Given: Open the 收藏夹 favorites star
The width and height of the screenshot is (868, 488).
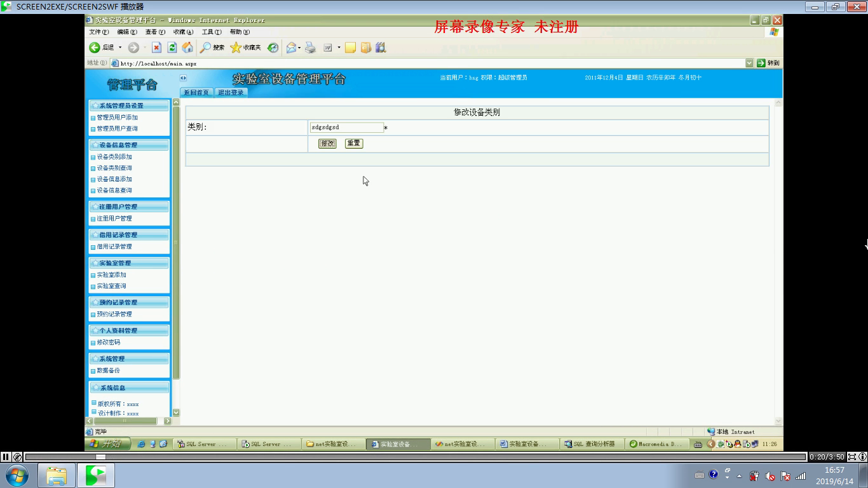Looking at the screenshot, I should [246, 48].
